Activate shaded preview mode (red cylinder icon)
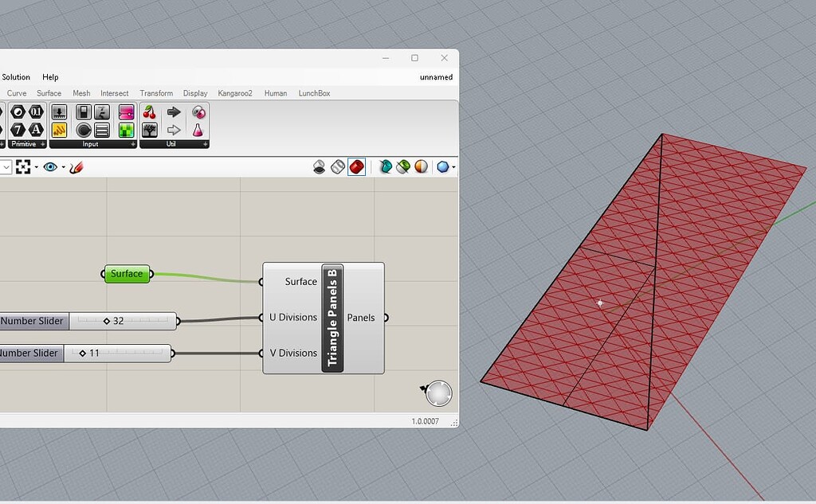This screenshot has width=816, height=504. coord(356,166)
